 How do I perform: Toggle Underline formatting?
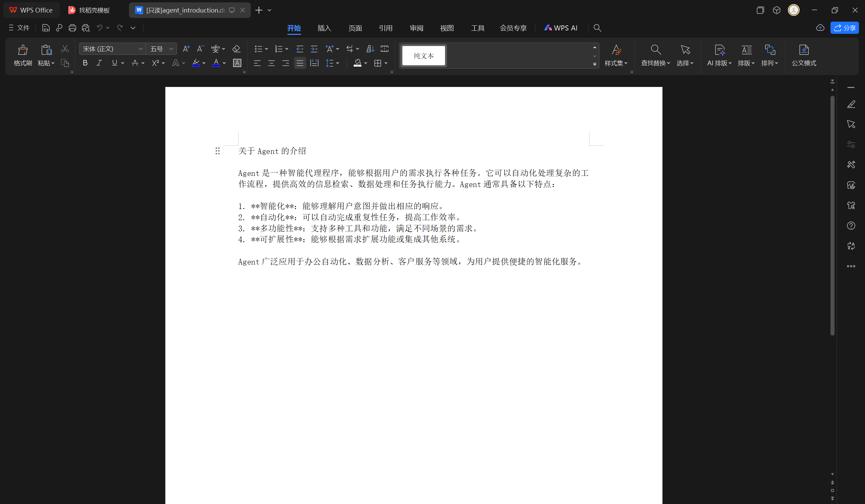pos(114,63)
